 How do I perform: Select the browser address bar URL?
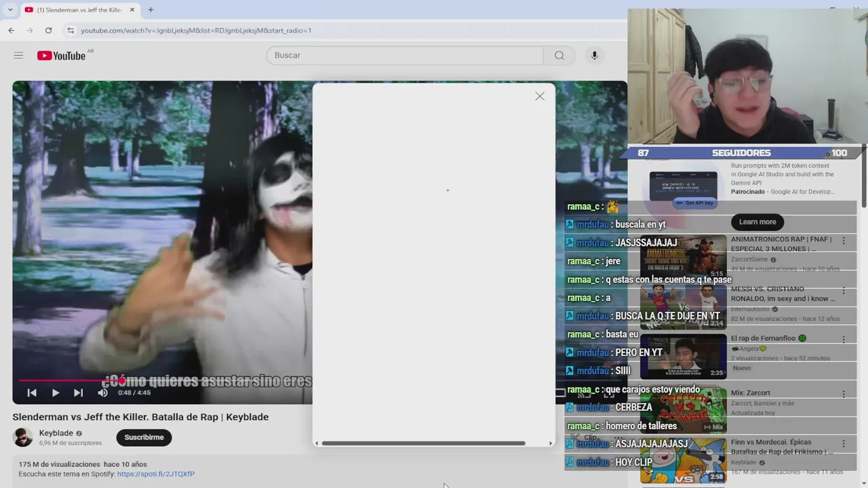[196, 30]
